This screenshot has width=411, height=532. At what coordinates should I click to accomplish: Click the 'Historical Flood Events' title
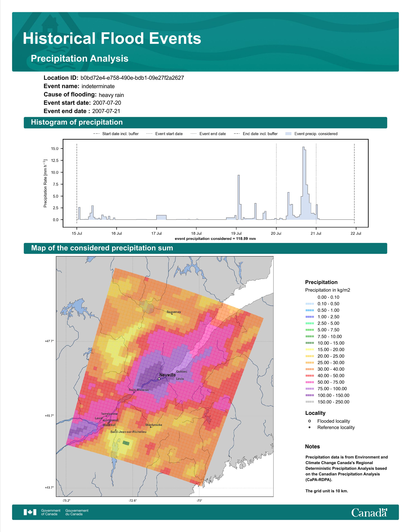[112, 39]
